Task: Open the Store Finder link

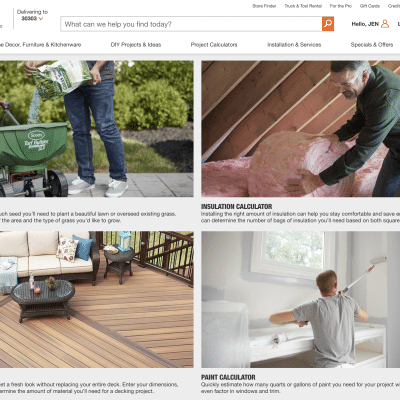Action: click(x=264, y=6)
